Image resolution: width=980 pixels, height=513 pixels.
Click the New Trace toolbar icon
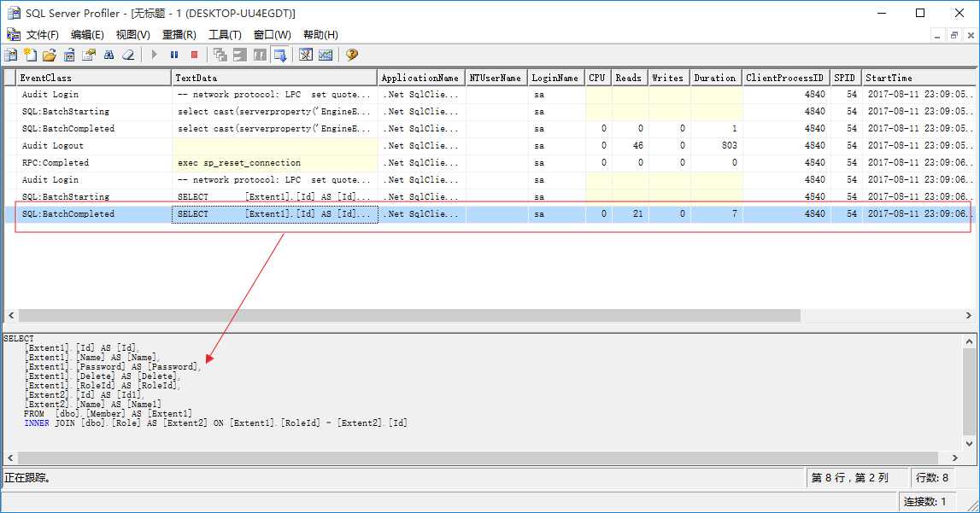[10, 55]
